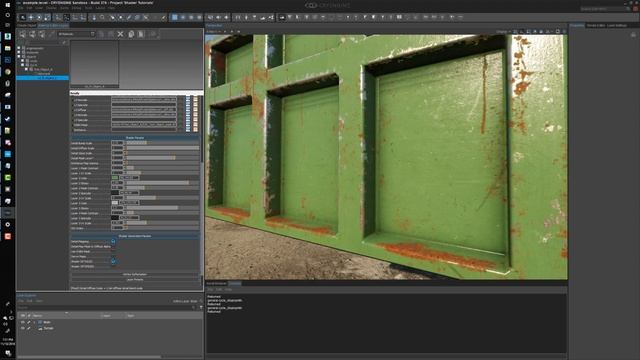
Task: Switch to the Create Object tab
Action: click(27, 25)
